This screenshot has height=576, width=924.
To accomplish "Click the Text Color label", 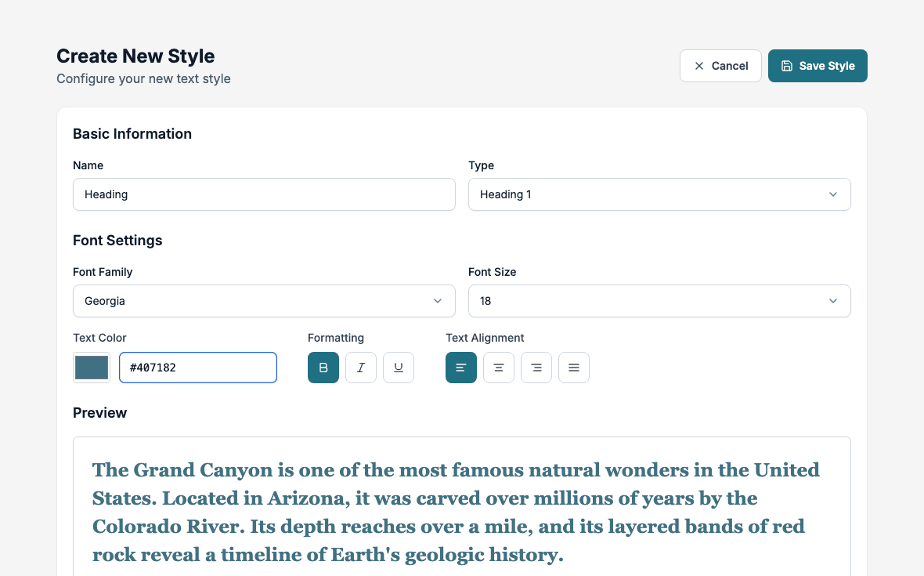I will [99, 338].
